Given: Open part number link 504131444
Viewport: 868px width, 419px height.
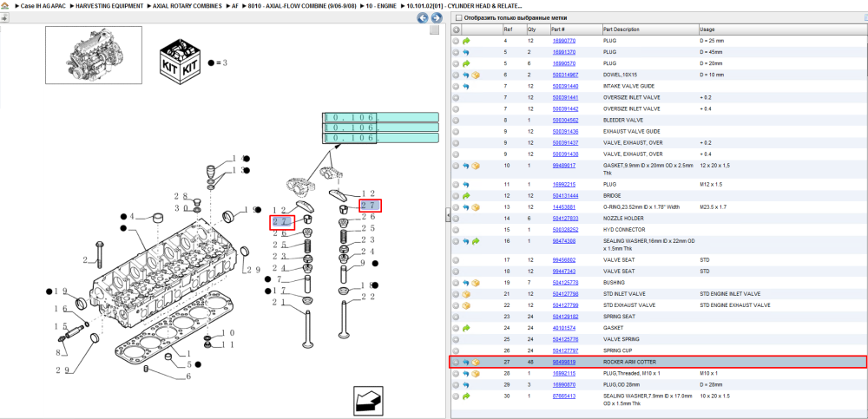Looking at the screenshot, I should pos(565,196).
